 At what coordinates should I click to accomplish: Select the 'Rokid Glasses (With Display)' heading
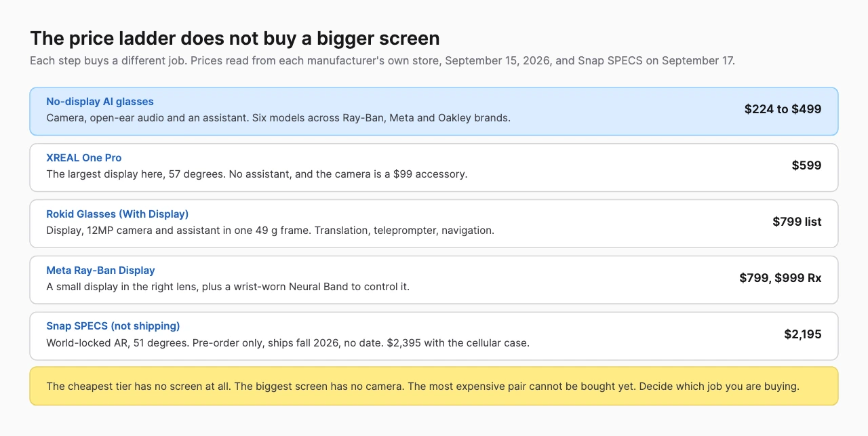pyautogui.click(x=117, y=214)
